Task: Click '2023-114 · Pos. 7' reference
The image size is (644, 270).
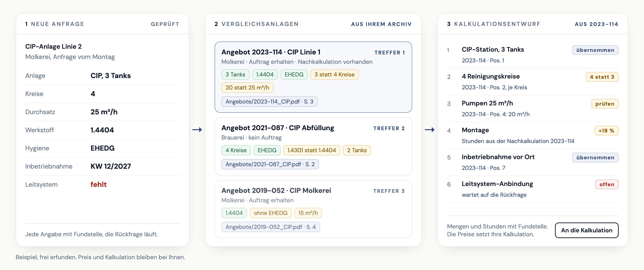Action: (483, 168)
